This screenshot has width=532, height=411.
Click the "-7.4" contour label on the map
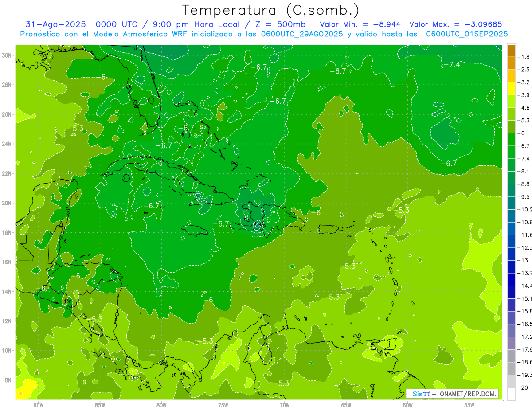(x=451, y=65)
